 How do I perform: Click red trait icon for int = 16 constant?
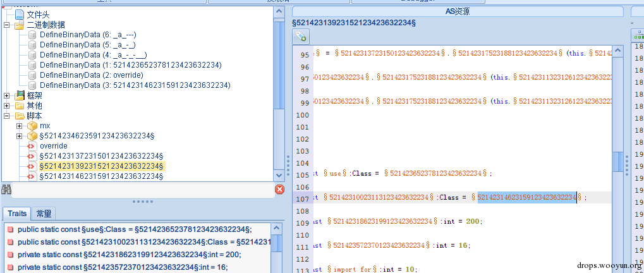(10, 268)
